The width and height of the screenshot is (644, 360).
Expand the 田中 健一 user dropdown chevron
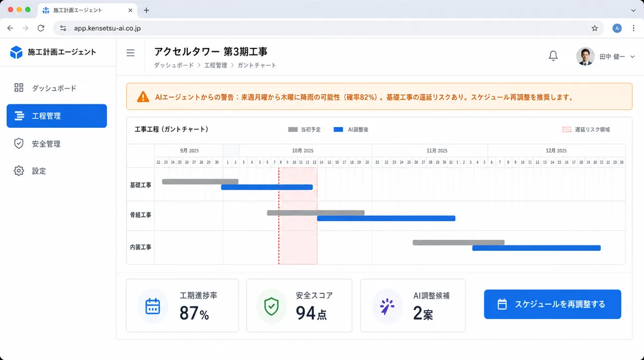[632, 57]
